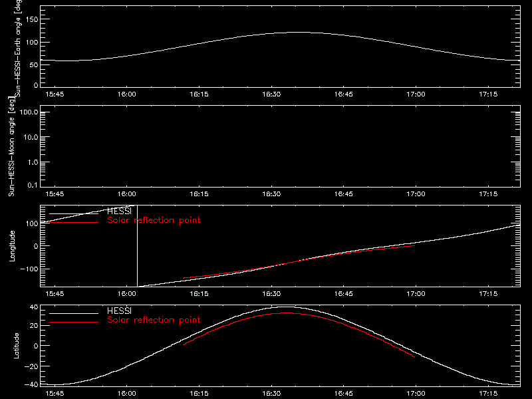Click the red legend line in Latitude plot
The image size is (532, 399).
pos(74,322)
